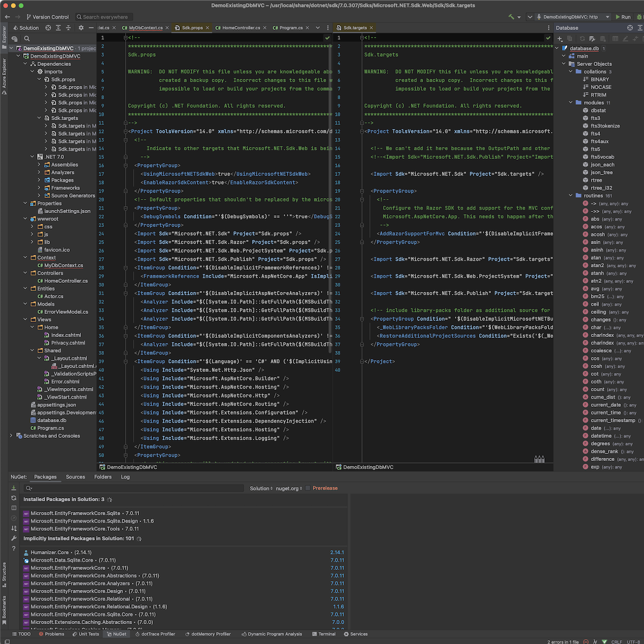Open the NuGet Solution scope dropdown
The height and width of the screenshot is (644, 644).
261,488
